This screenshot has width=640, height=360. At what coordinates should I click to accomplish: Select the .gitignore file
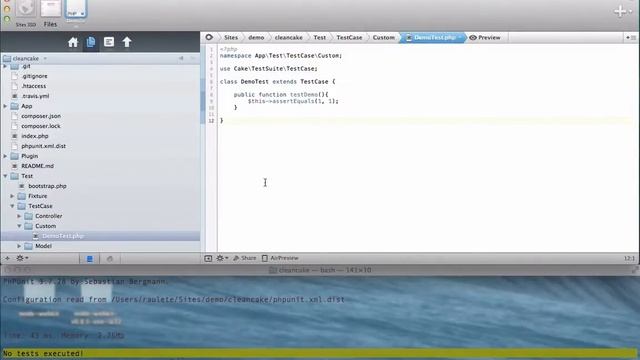click(34, 76)
